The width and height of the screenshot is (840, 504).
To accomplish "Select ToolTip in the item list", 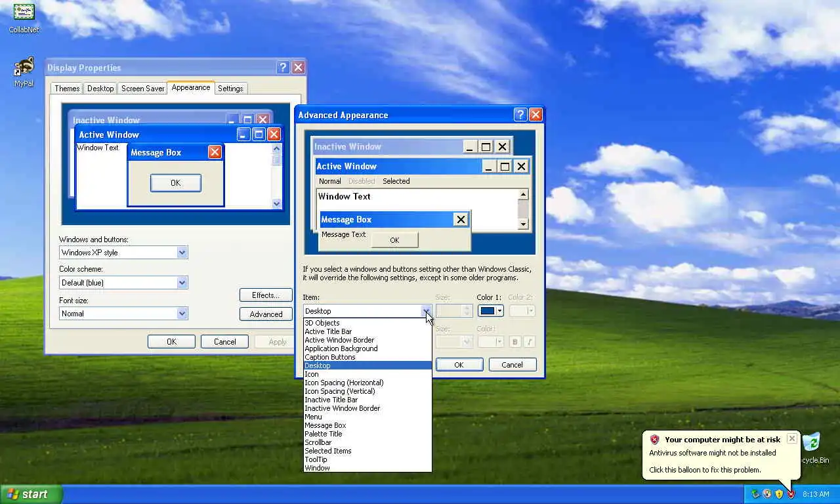I will [367, 459].
